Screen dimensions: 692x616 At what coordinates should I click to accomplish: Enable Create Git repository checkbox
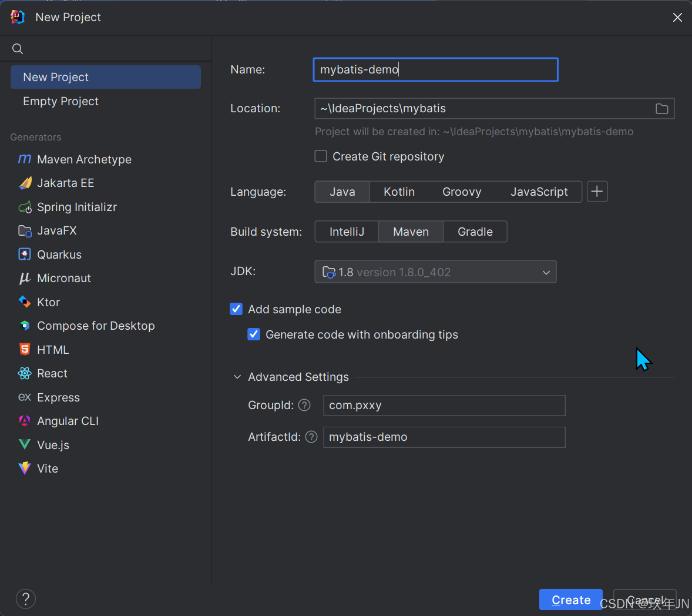321,156
